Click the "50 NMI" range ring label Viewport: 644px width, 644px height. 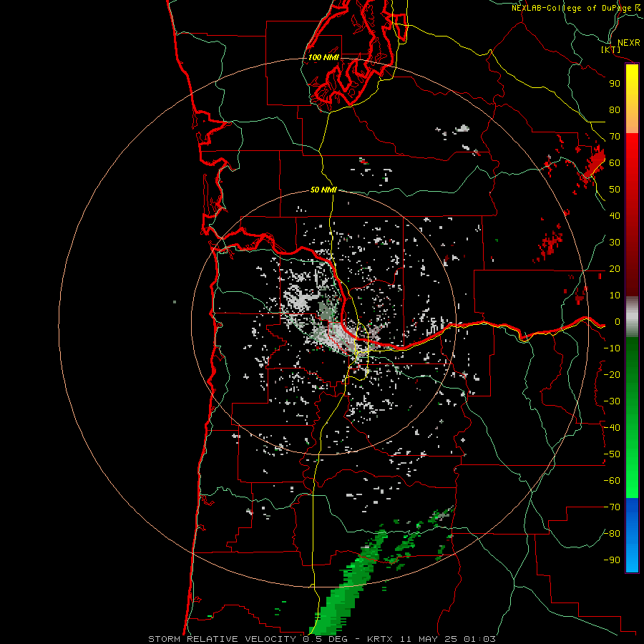click(x=323, y=190)
